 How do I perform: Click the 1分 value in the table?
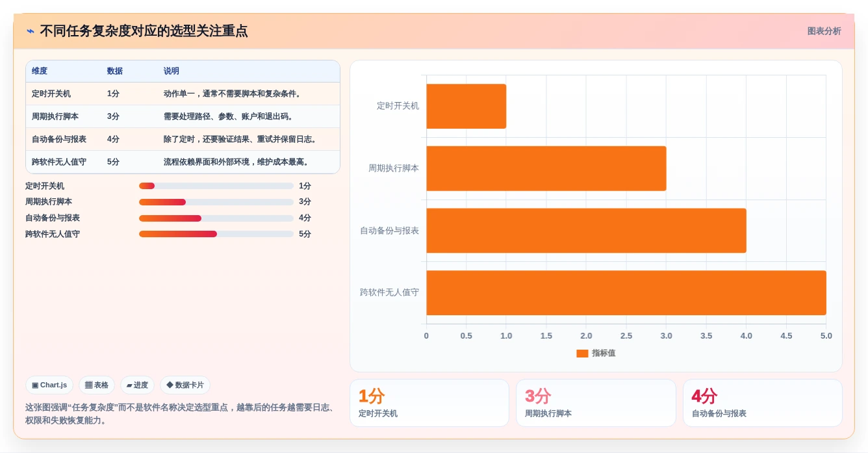[x=113, y=94]
